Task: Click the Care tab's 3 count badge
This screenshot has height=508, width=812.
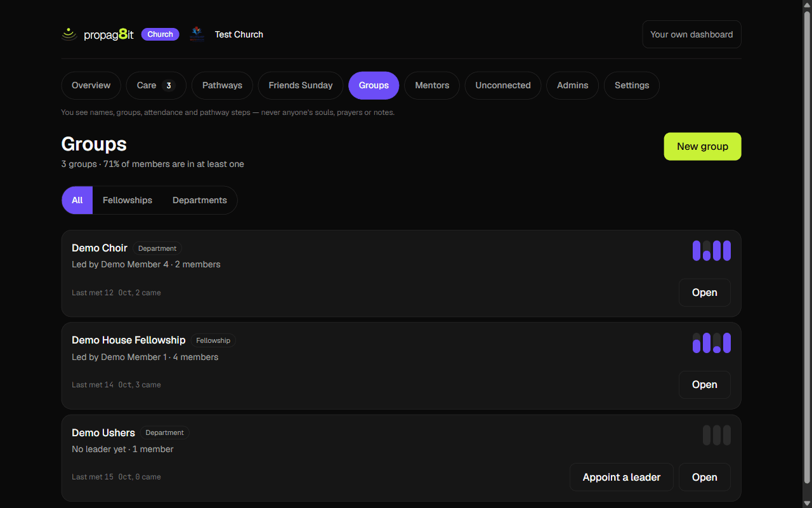Action: [x=169, y=85]
